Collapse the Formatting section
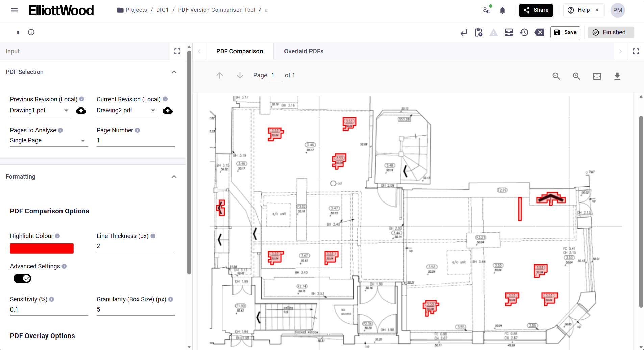This screenshot has height=350, width=644. [174, 177]
